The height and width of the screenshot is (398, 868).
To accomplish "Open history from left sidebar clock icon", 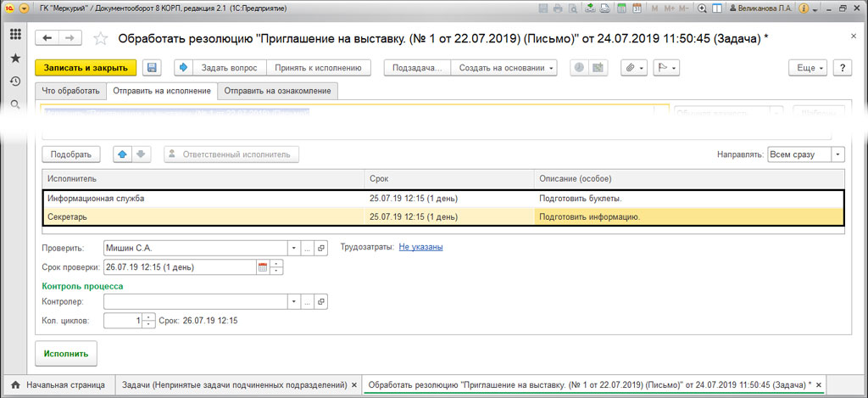I will (15, 81).
